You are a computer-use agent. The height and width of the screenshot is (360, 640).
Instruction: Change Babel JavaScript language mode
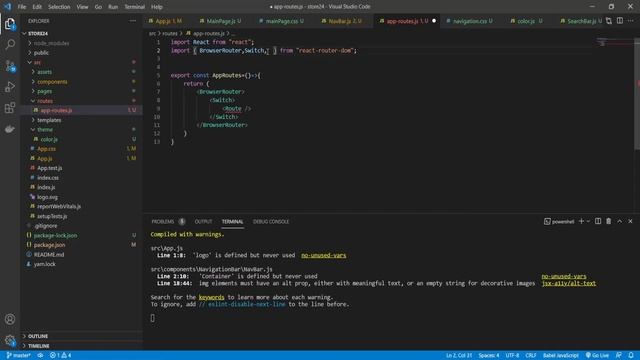point(560,356)
